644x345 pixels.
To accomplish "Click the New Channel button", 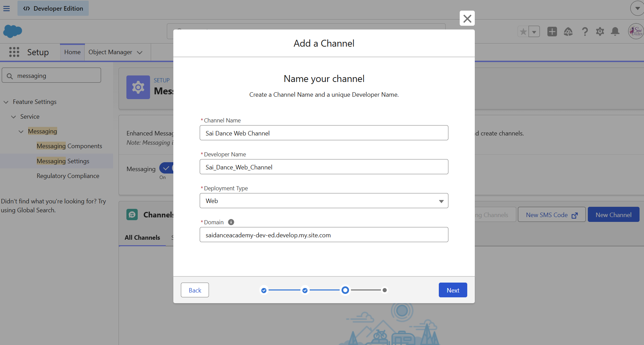I will [x=614, y=215].
